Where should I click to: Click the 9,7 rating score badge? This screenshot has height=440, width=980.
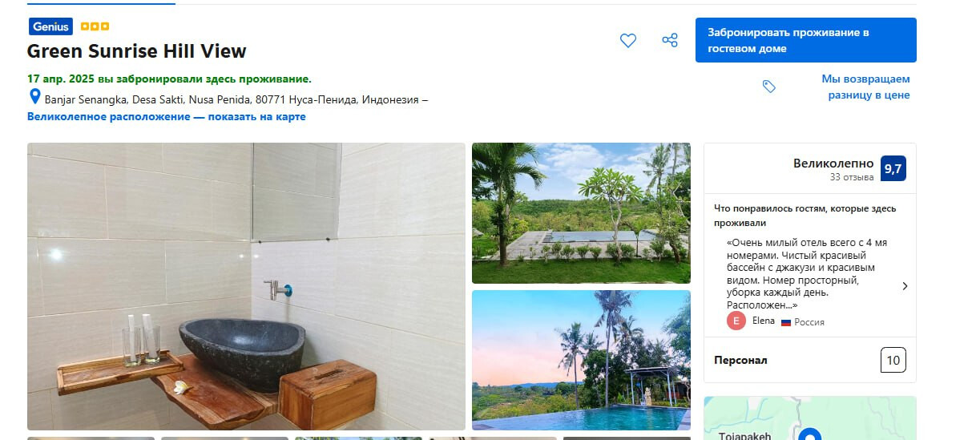point(893,169)
